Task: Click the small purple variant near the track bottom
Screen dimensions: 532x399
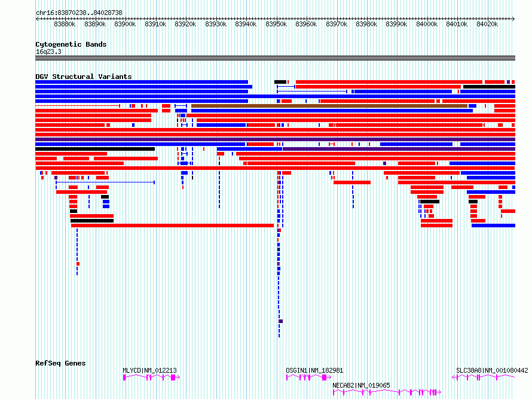Action: (x=280, y=321)
